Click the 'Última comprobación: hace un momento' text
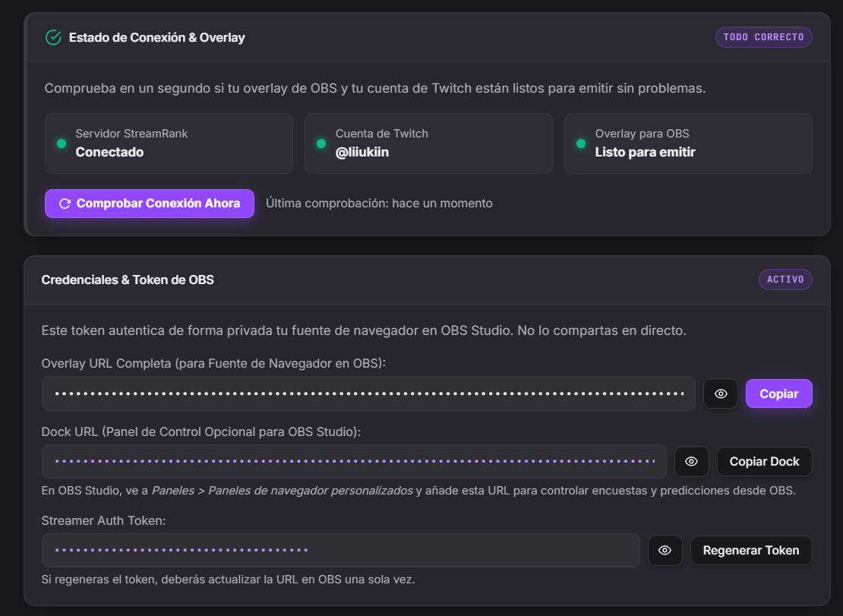Viewport: 843px width, 616px height. tap(379, 204)
